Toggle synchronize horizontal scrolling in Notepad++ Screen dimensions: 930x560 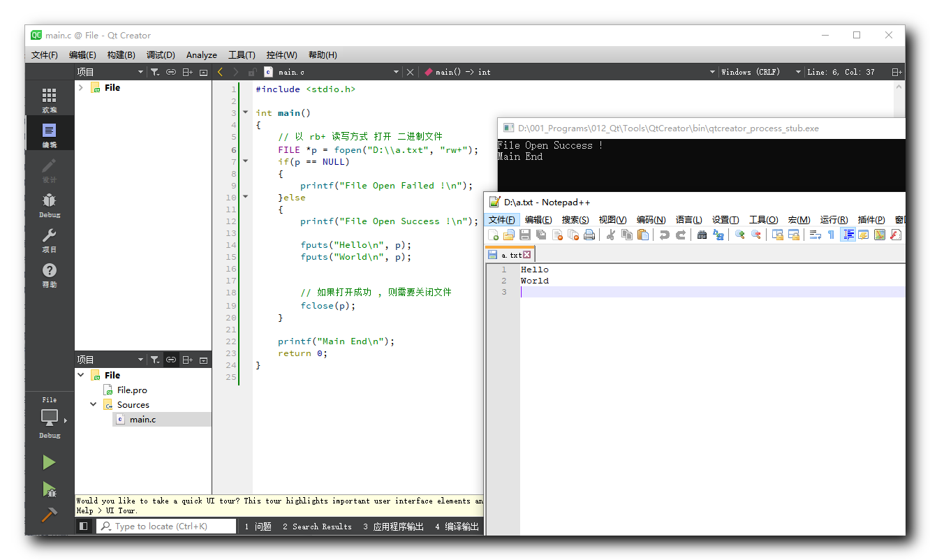794,235
